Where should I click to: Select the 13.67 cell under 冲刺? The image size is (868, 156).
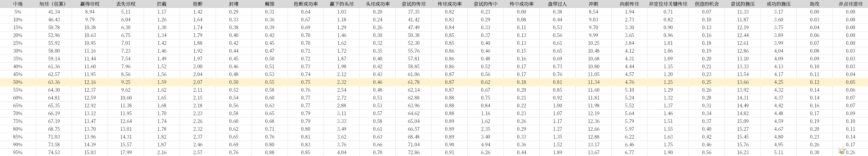(593, 152)
